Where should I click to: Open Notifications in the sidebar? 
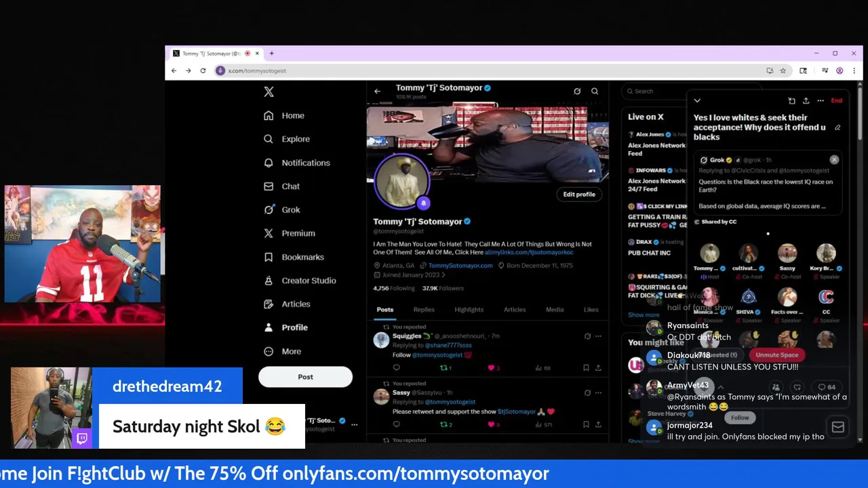click(297, 163)
